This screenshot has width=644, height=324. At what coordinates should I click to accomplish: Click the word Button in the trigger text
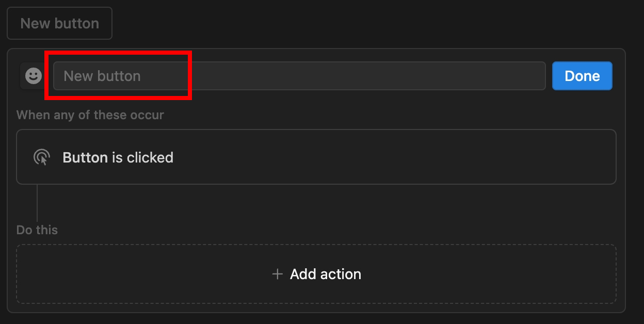(85, 157)
